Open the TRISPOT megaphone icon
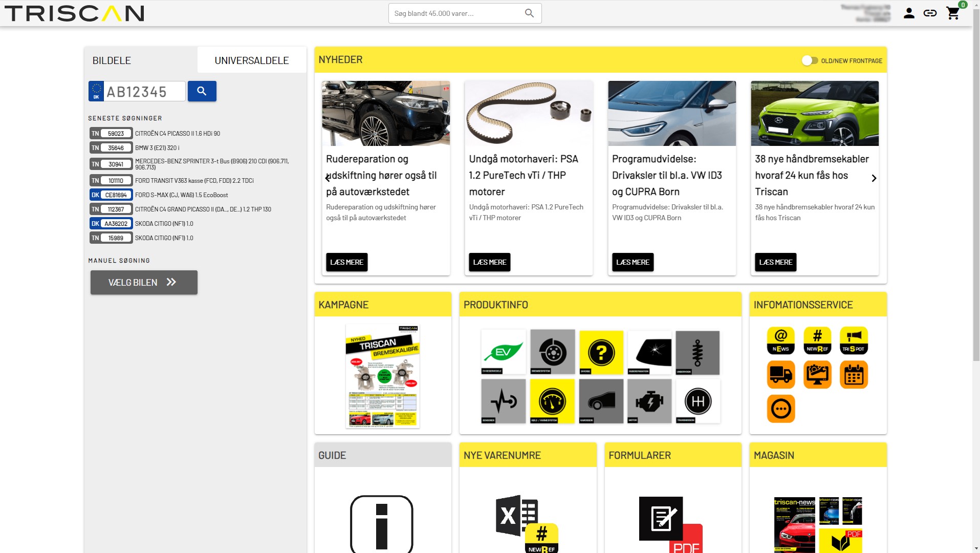Image resolution: width=980 pixels, height=553 pixels. tap(854, 341)
